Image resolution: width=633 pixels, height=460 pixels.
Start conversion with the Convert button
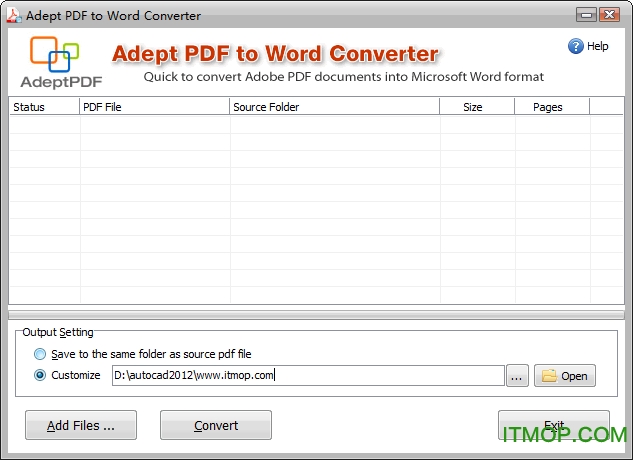(x=216, y=425)
